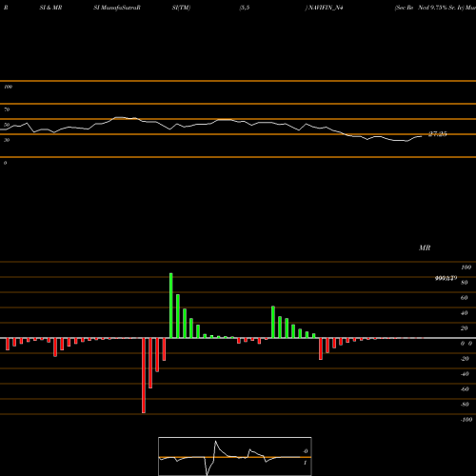Viewport: 476px width, 476px height.
Task: Click the RSI axis label 30
Action: 7,140
